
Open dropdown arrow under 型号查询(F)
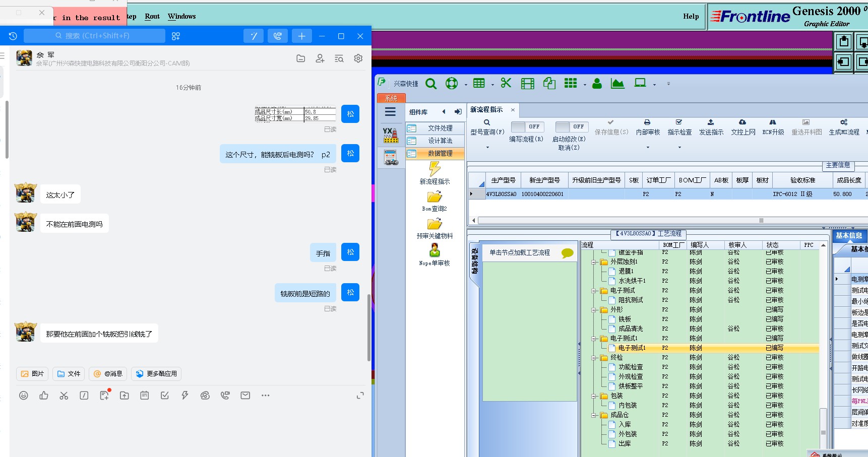487,148
